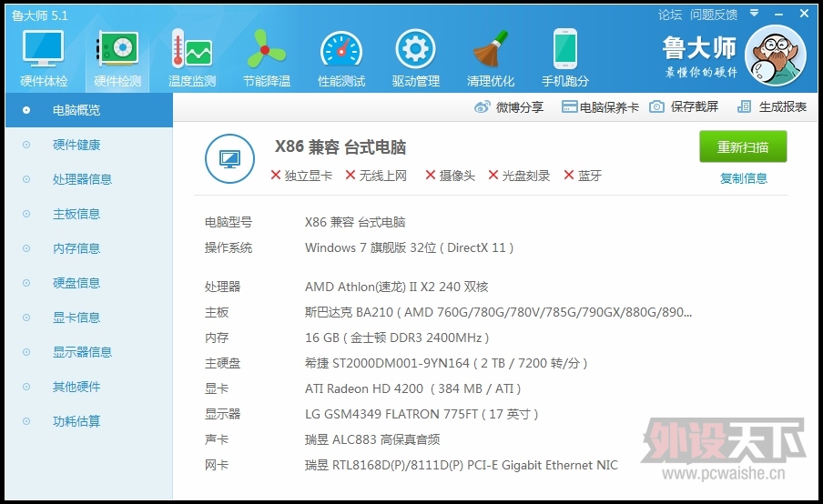Image resolution: width=823 pixels, height=504 pixels.
Task: Click 16 GB 金士顿 DDR3 memory text
Action: point(397,338)
